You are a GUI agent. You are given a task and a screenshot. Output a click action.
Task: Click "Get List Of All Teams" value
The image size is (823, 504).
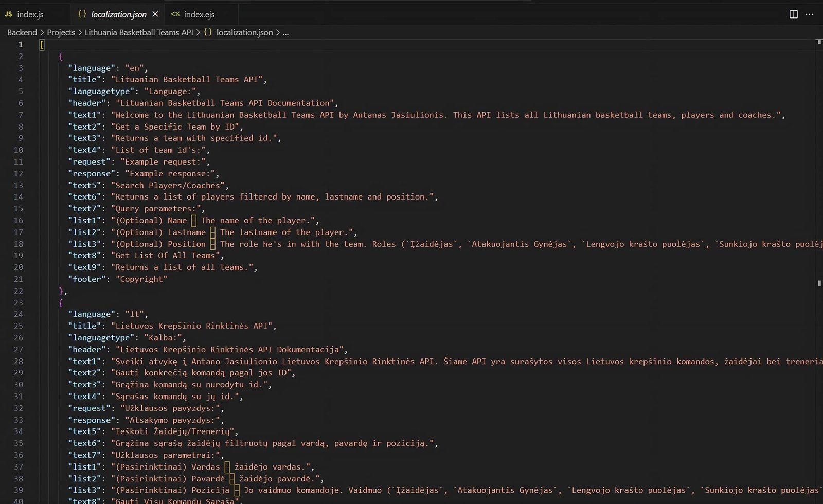click(166, 255)
